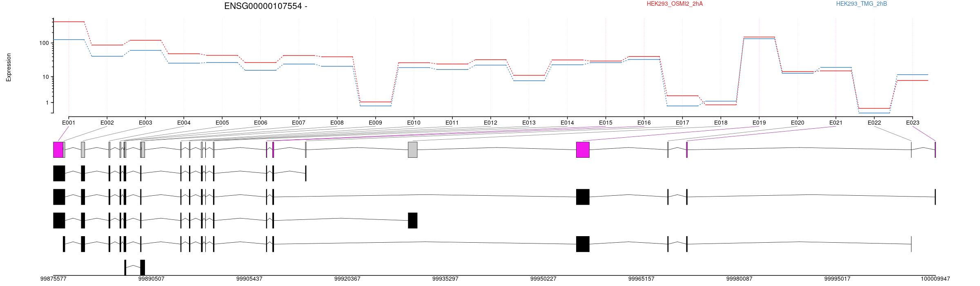Click genomic coordinate 99980087

[739, 279]
